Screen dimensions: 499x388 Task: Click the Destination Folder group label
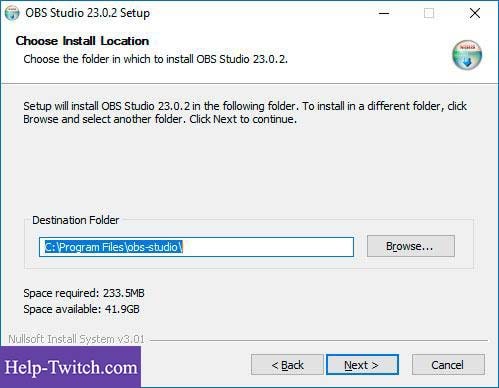pyautogui.click(x=75, y=220)
